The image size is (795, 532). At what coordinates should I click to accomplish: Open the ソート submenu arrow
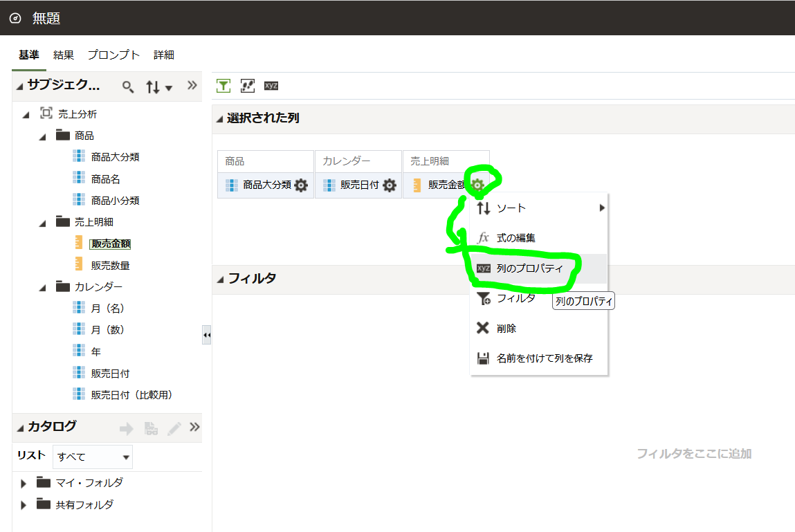click(x=601, y=208)
